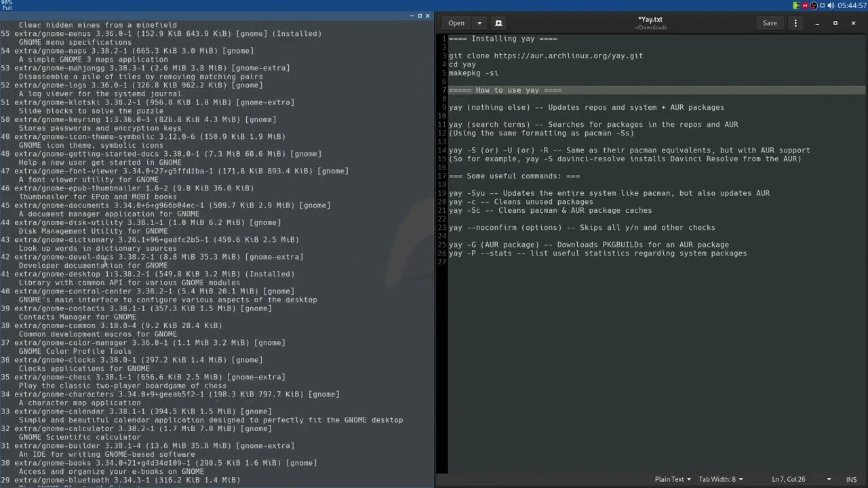Click the highlighted '===== How to use yay ====' line
Viewport: 868px width, 488px height.
click(505, 90)
